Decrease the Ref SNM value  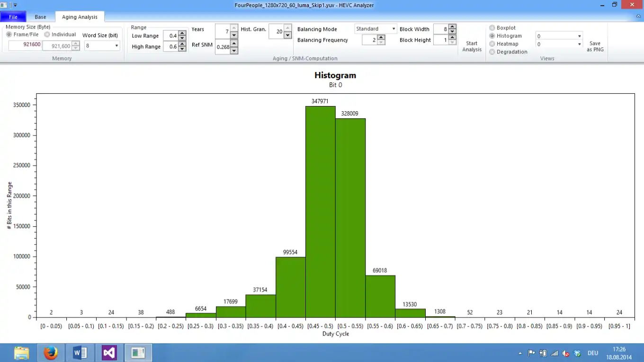tap(234, 51)
